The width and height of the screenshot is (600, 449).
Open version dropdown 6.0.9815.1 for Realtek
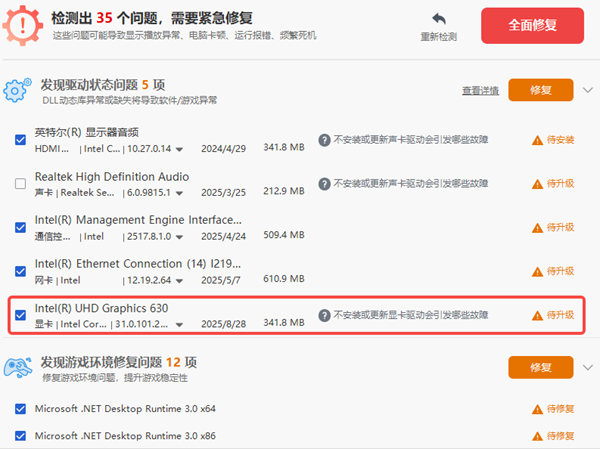tap(180, 194)
